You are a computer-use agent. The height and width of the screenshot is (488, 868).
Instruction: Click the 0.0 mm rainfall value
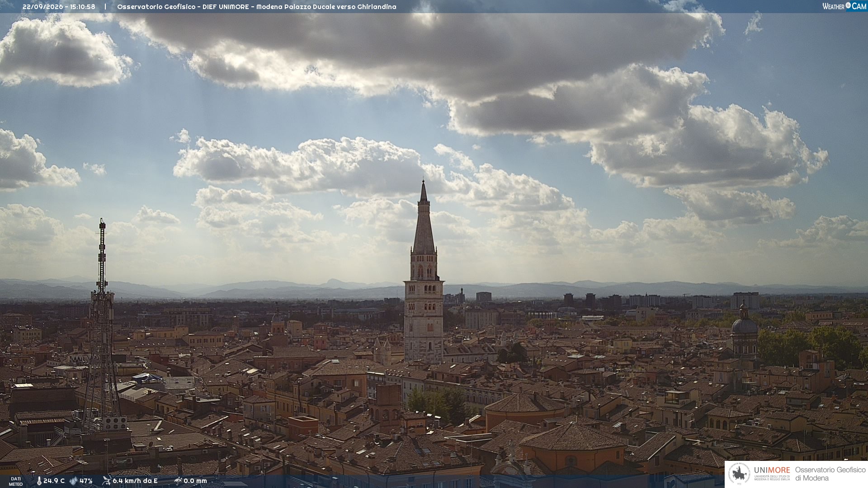195,481
